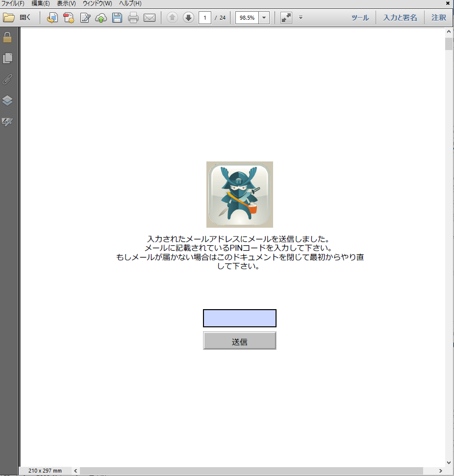Click the next page down arrow

tap(188, 17)
